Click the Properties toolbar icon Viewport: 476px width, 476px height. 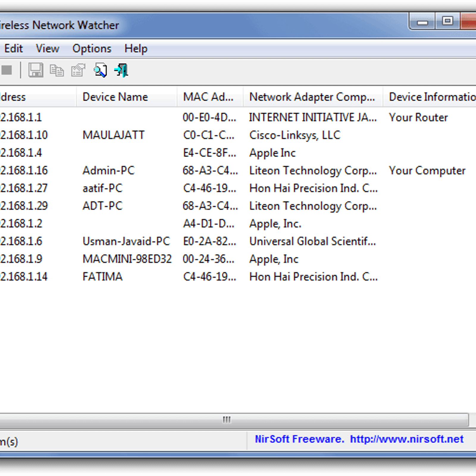78,71
